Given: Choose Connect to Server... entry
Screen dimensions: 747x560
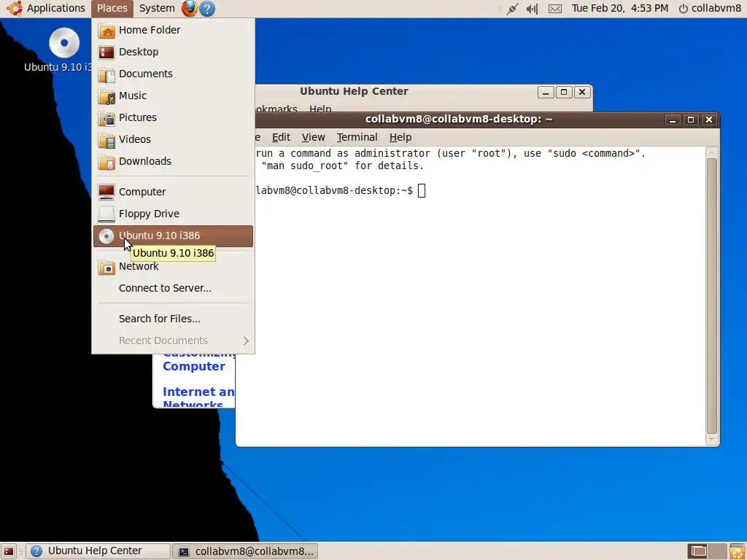Looking at the screenshot, I should (x=173, y=288).
